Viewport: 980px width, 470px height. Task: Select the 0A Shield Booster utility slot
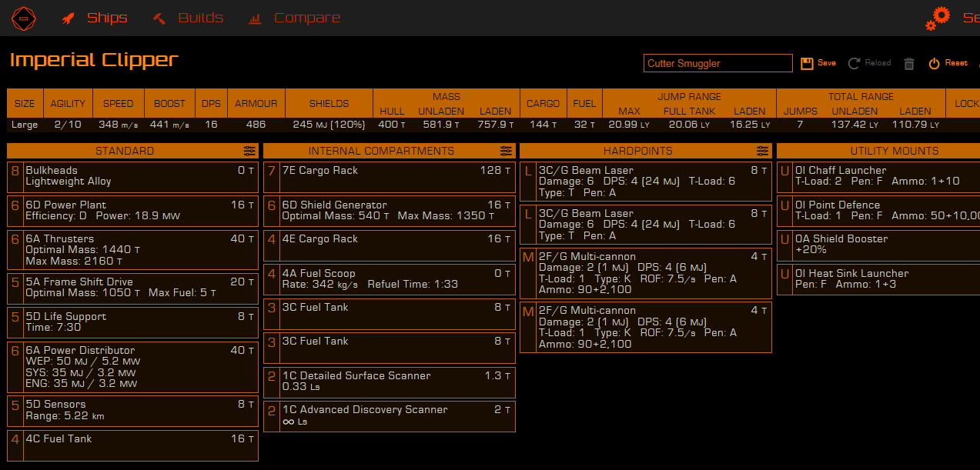pyautogui.click(x=878, y=245)
